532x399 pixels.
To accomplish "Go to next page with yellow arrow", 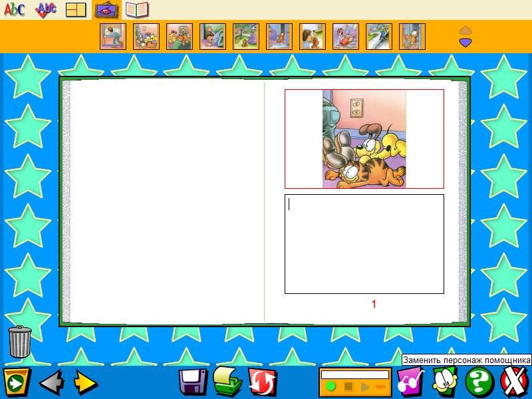I will point(85,383).
